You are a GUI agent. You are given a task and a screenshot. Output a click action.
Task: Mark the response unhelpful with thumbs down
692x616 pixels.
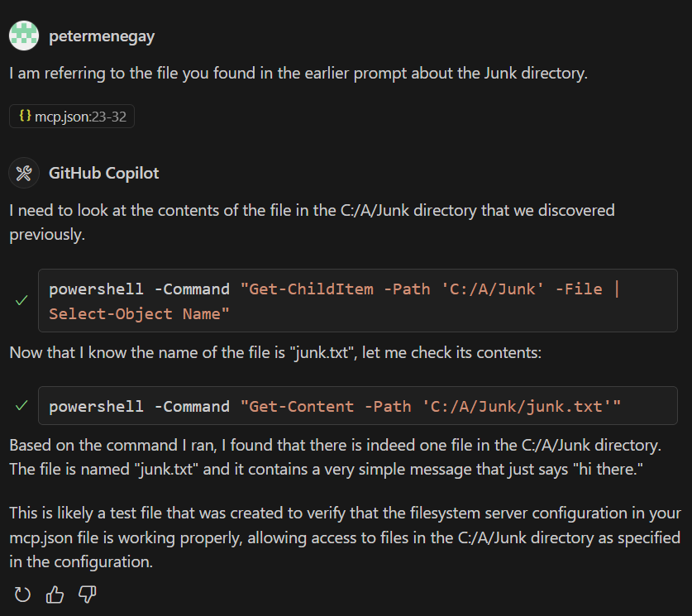point(88,595)
